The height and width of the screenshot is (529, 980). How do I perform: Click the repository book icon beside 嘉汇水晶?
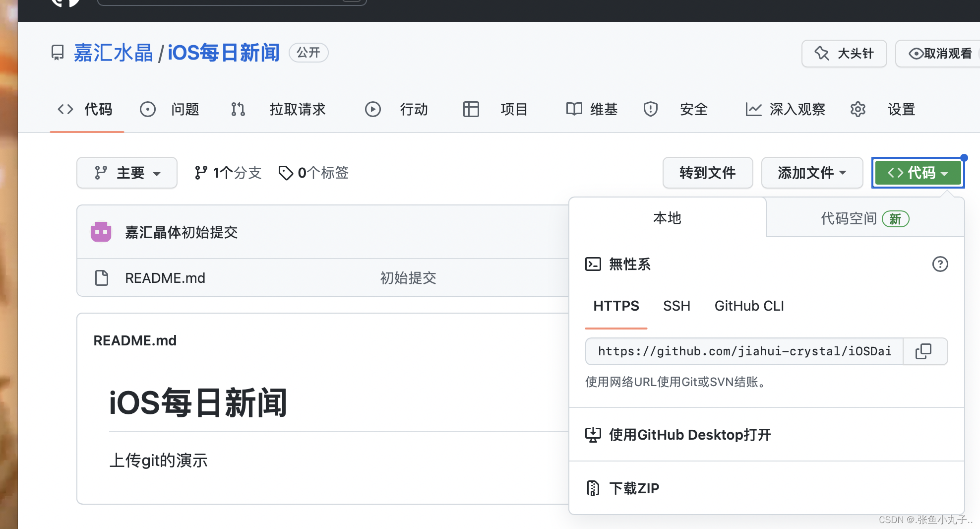coord(58,53)
